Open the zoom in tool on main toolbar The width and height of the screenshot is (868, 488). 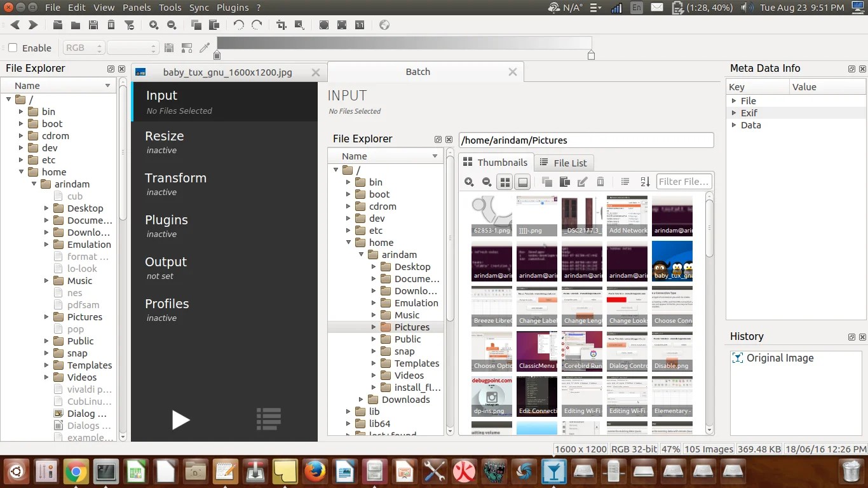point(153,25)
